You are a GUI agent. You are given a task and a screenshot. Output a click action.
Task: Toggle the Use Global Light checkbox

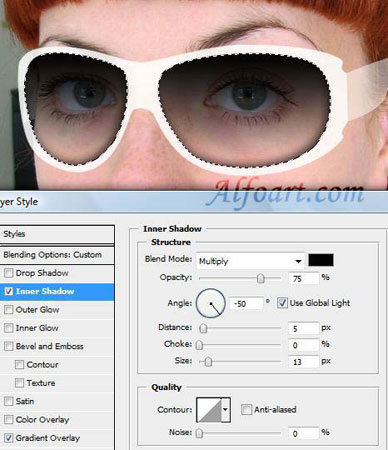point(282,303)
